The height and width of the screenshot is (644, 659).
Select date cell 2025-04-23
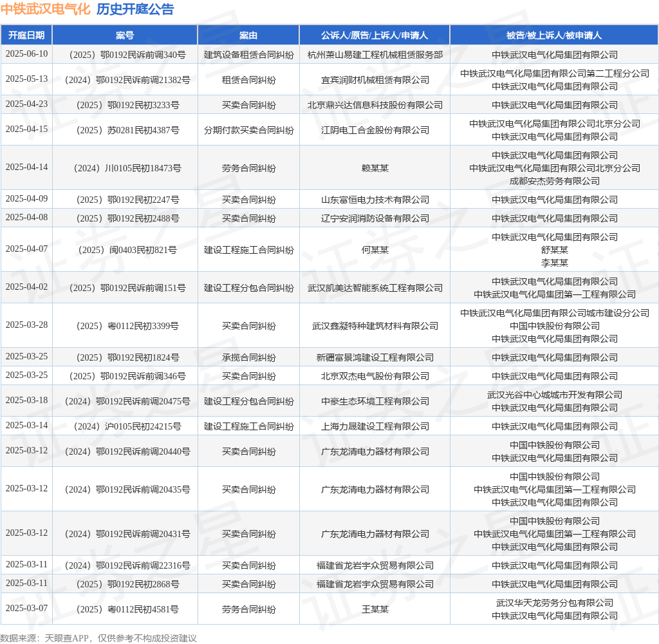click(26, 104)
